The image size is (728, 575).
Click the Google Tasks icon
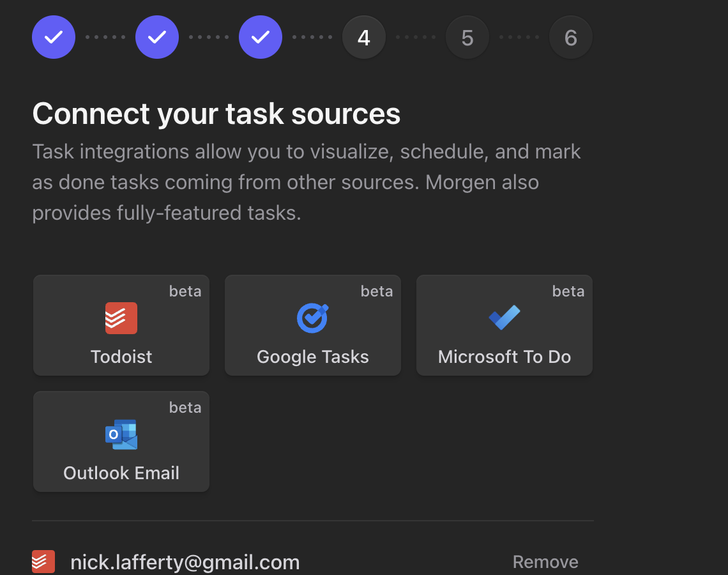coord(312,318)
